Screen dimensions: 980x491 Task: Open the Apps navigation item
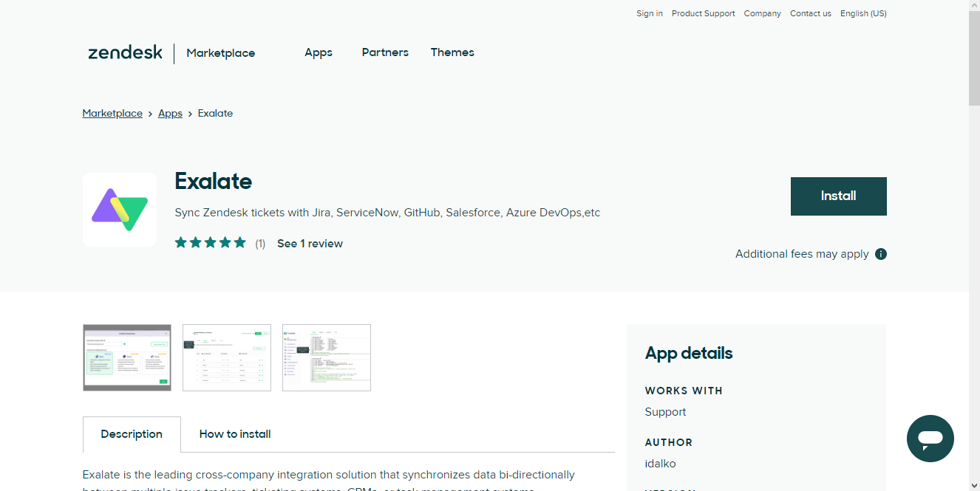319,52
